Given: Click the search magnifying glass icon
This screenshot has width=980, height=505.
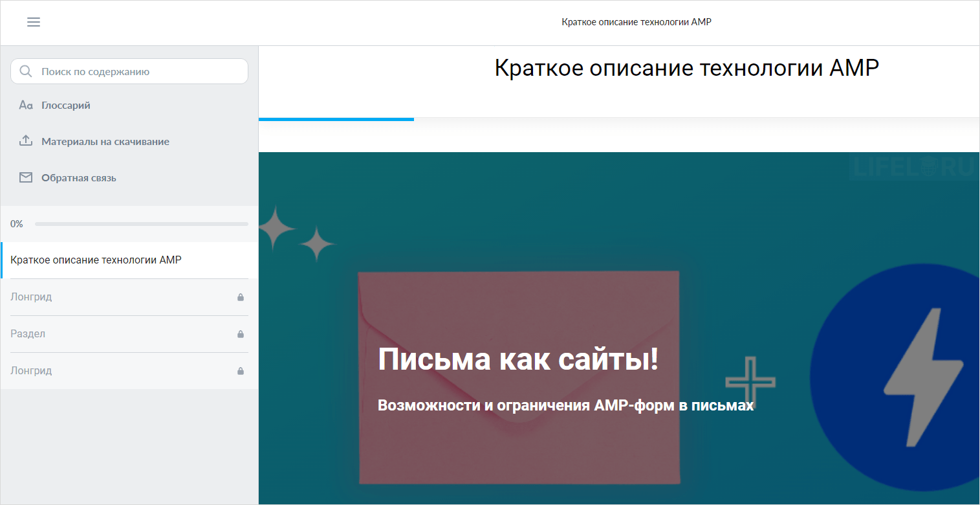Looking at the screenshot, I should pos(26,71).
